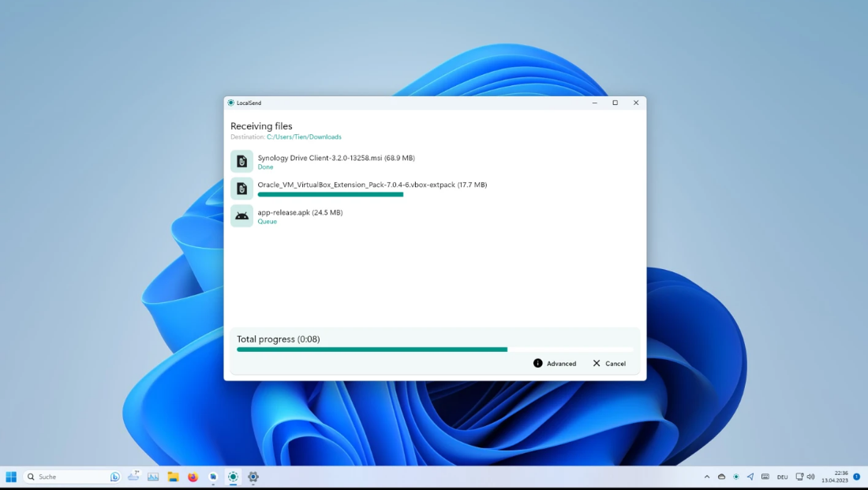Click the Oracle VirtualBox Extension Pack file icon
This screenshot has height=490, width=868.
[242, 189]
